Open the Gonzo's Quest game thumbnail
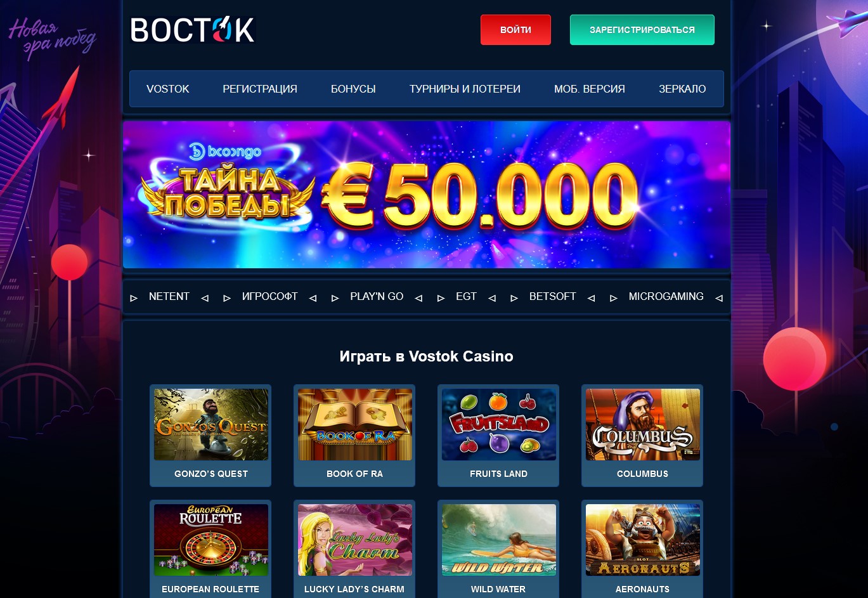This screenshot has width=868, height=598. click(x=211, y=424)
